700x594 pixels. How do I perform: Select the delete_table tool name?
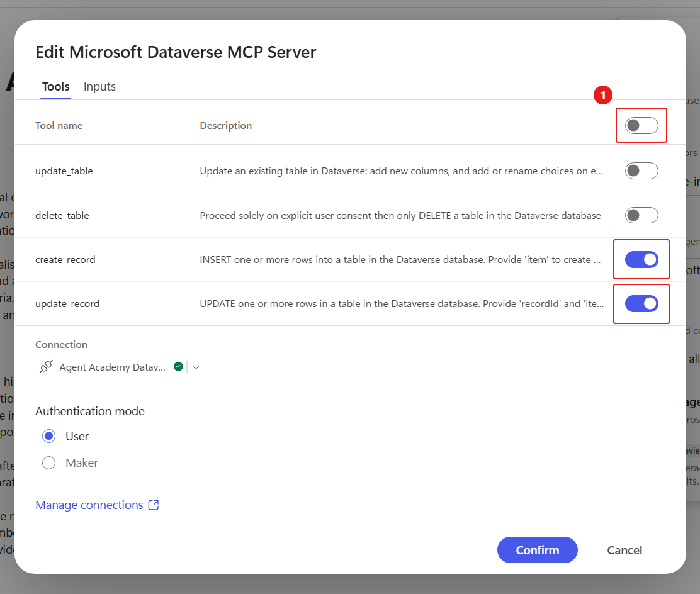tap(62, 216)
